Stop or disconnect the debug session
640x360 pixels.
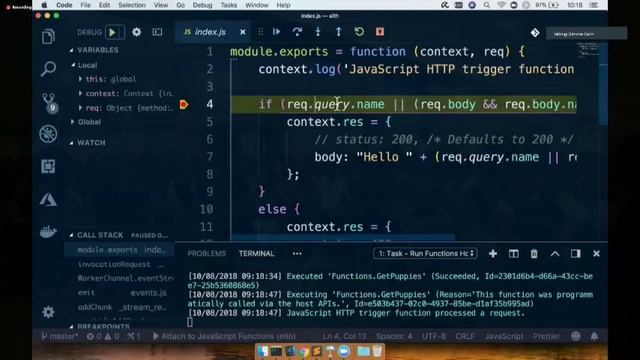click(380, 32)
